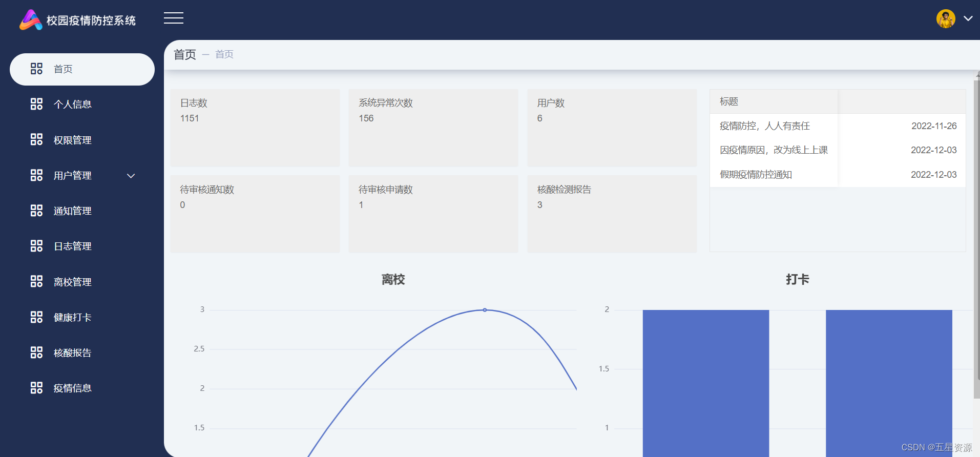
Task: Click the date 2022-11-26 cell
Action: coord(934,126)
